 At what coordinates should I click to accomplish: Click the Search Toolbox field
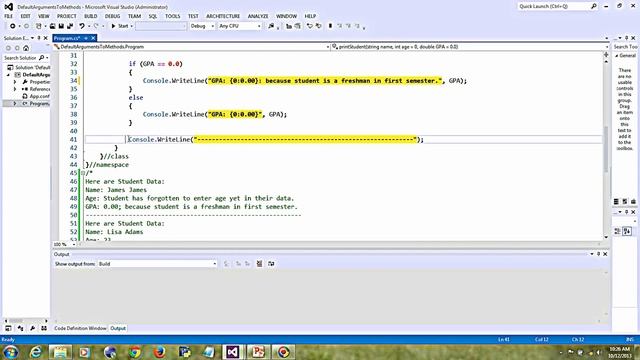tap(625, 47)
